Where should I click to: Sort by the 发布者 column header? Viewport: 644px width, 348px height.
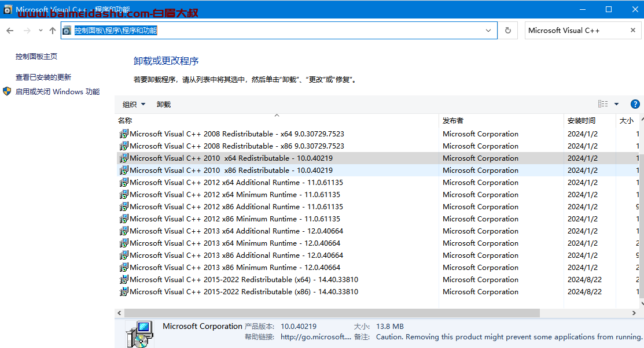(x=501, y=121)
